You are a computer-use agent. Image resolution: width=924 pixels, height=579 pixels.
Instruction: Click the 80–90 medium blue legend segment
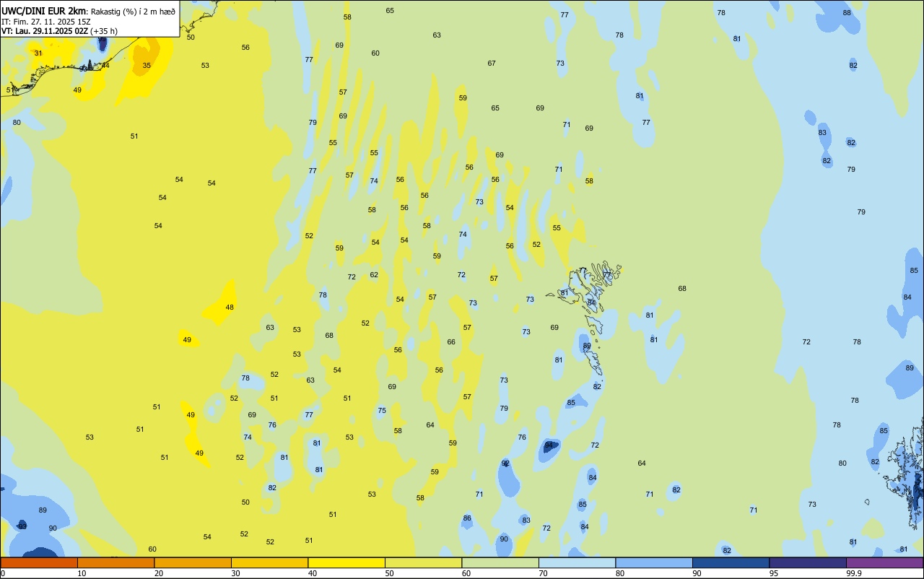tap(654, 562)
